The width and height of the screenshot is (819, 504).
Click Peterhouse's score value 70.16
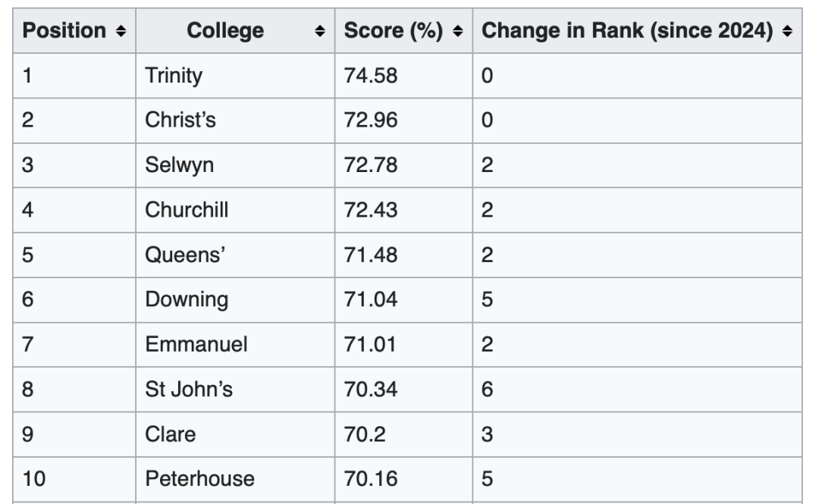point(371,479)
